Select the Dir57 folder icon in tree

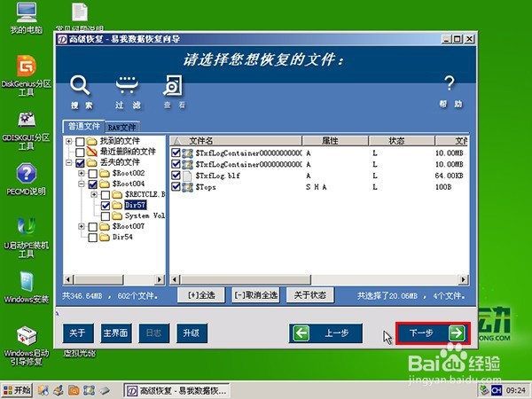[117, 205]
